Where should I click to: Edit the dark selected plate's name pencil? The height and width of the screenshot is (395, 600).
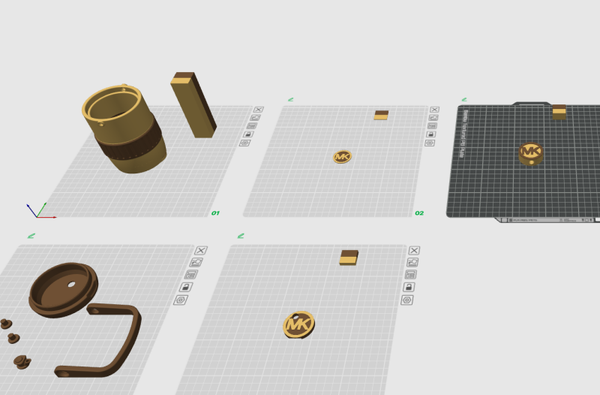click(x=464, y=100)
